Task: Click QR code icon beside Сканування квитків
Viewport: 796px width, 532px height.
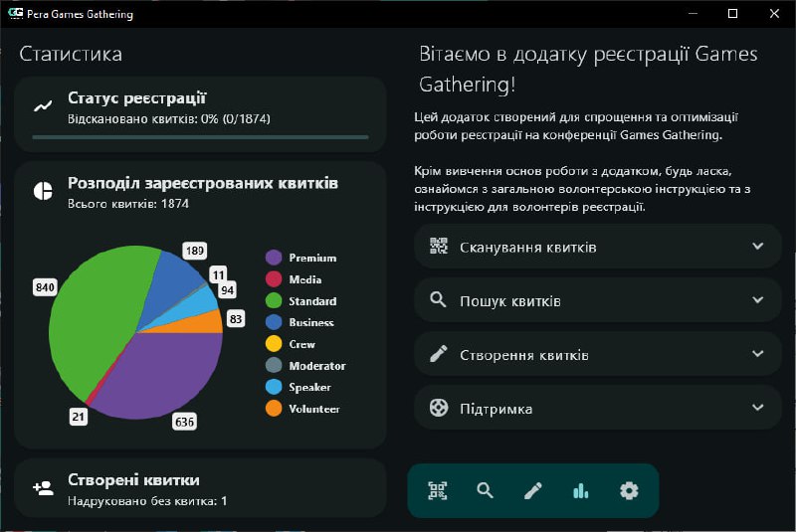Action: pyautogui.click(x=439, y=246)
